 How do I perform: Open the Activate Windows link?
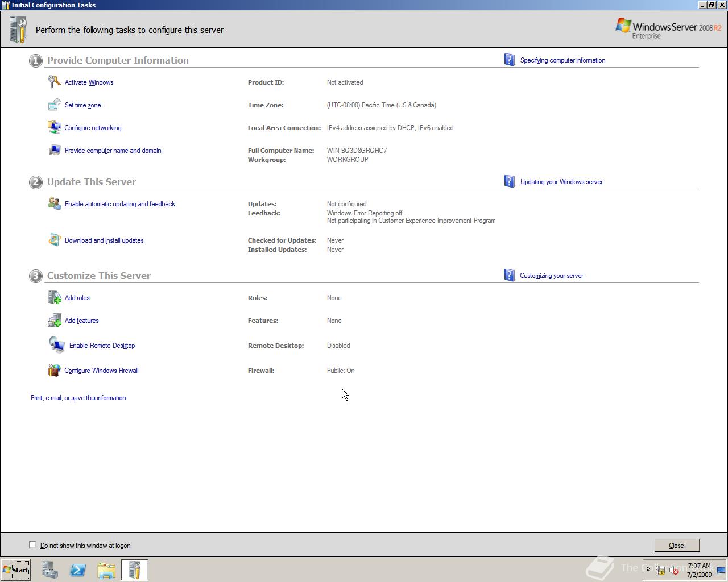(x=89, y=82)
